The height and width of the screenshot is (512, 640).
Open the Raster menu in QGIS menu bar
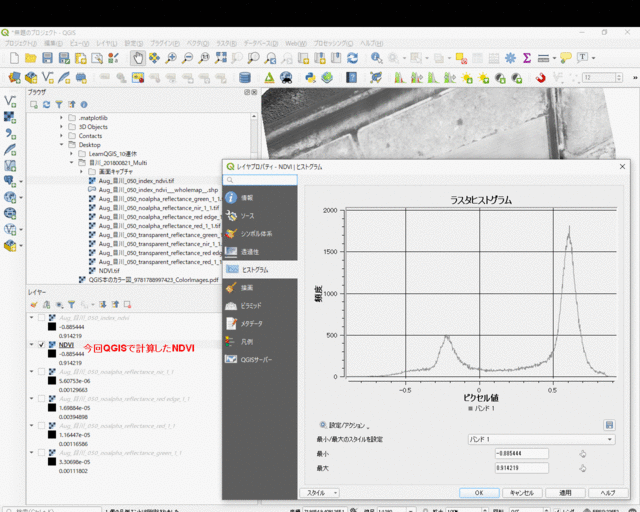(x=226, y=43)
